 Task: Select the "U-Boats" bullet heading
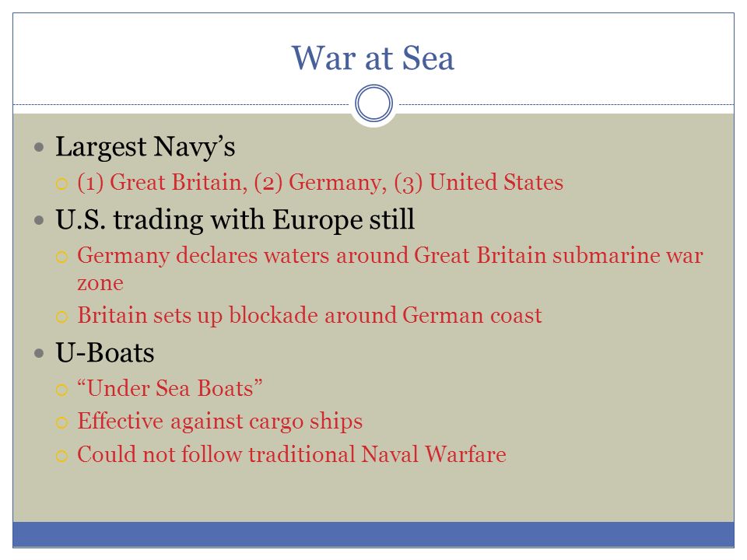tap(105, 353)
